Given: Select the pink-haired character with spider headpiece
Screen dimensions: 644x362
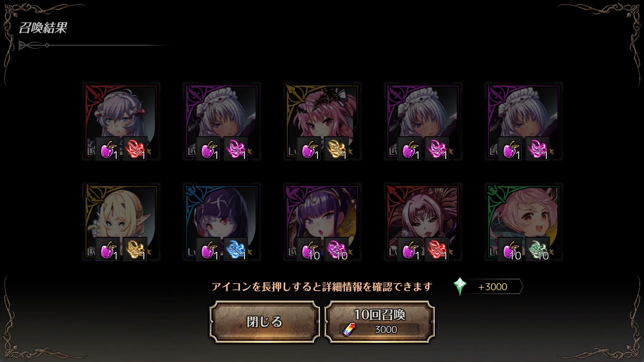Looking at the screenshot, I should pyautogui.click(x=322, y=121).
